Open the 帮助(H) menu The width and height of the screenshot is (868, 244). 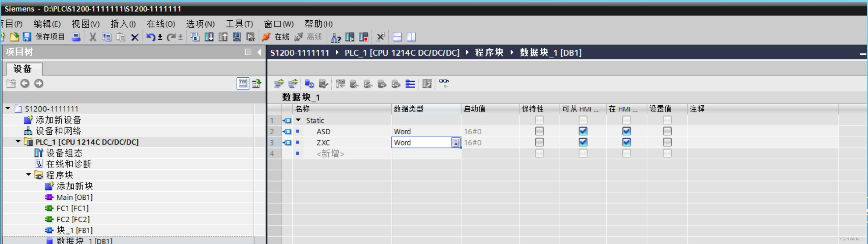[319, 24]
